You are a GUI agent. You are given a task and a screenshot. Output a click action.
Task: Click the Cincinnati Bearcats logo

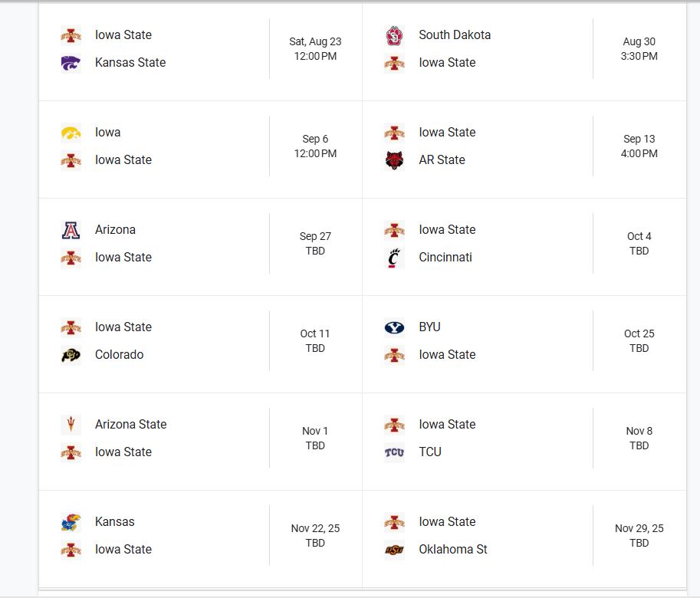[x=394, y=258]
